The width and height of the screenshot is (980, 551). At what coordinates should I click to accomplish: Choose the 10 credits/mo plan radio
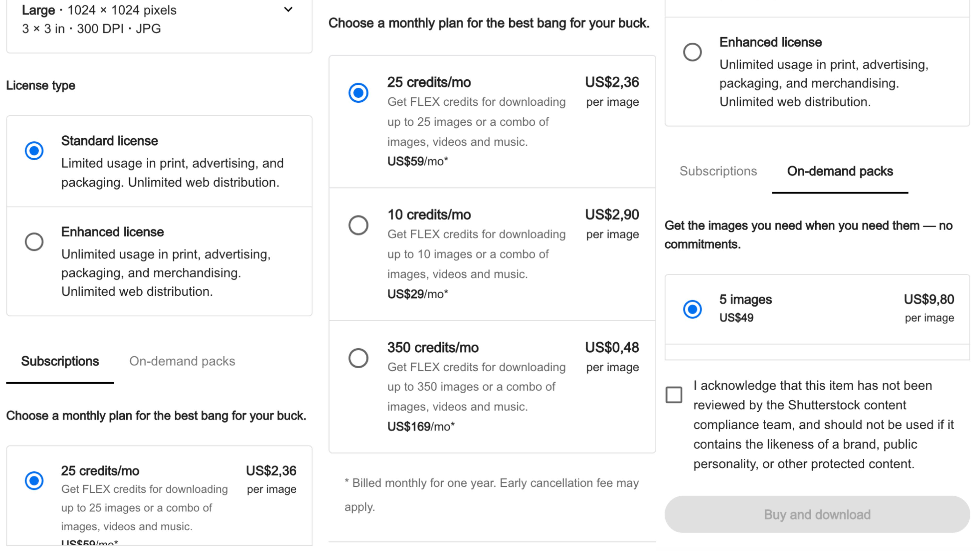358,225
